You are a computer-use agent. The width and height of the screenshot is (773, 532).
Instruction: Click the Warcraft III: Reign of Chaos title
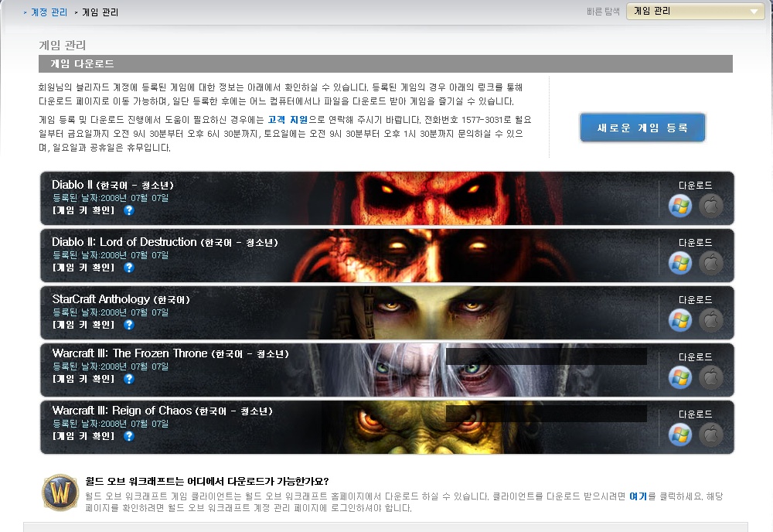(x=162, y=411)
